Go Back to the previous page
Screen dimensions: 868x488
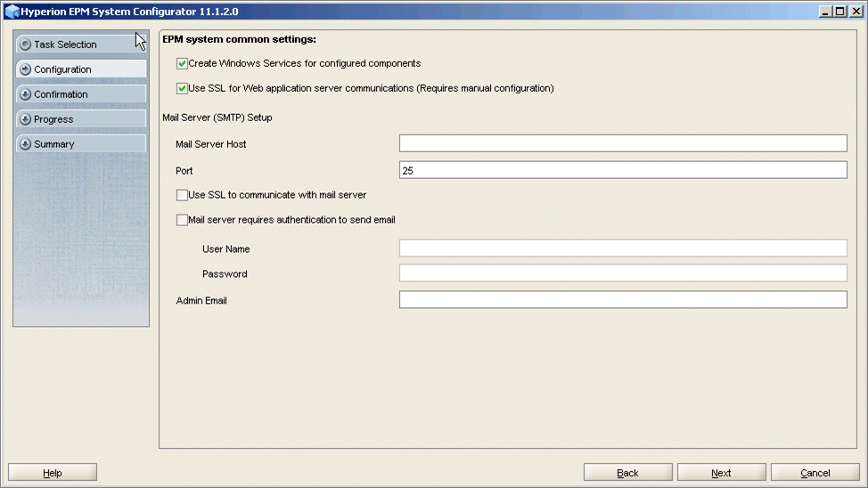tap(627, 473)
